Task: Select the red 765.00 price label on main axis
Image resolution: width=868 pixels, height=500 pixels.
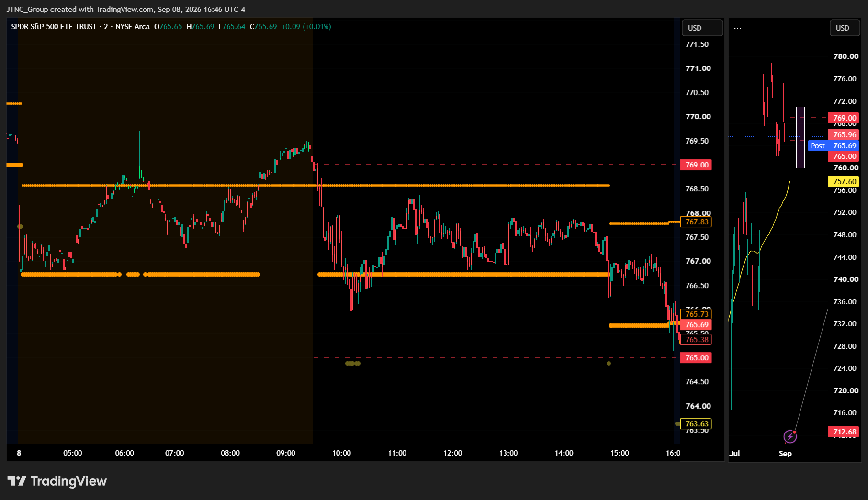Action: [696, 357]
